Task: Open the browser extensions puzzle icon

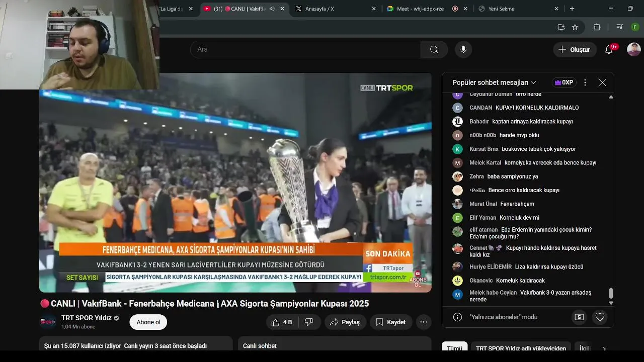Action: [597, 27]
